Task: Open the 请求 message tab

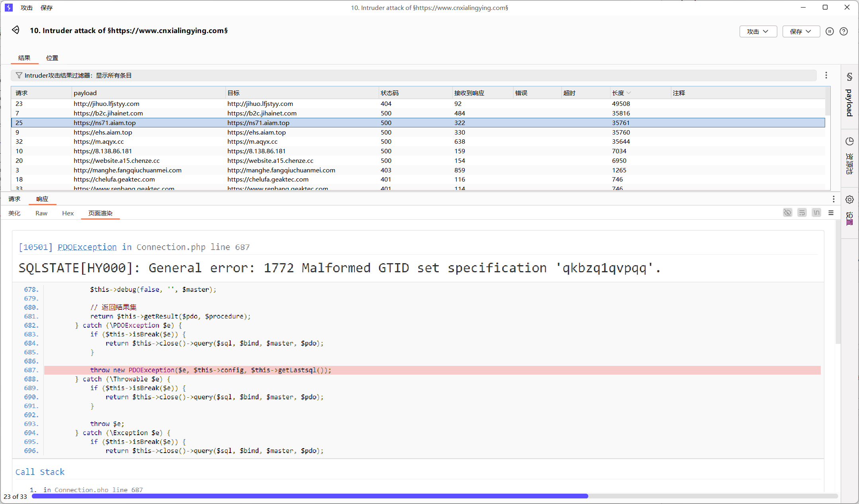Action: pos(14,199)
